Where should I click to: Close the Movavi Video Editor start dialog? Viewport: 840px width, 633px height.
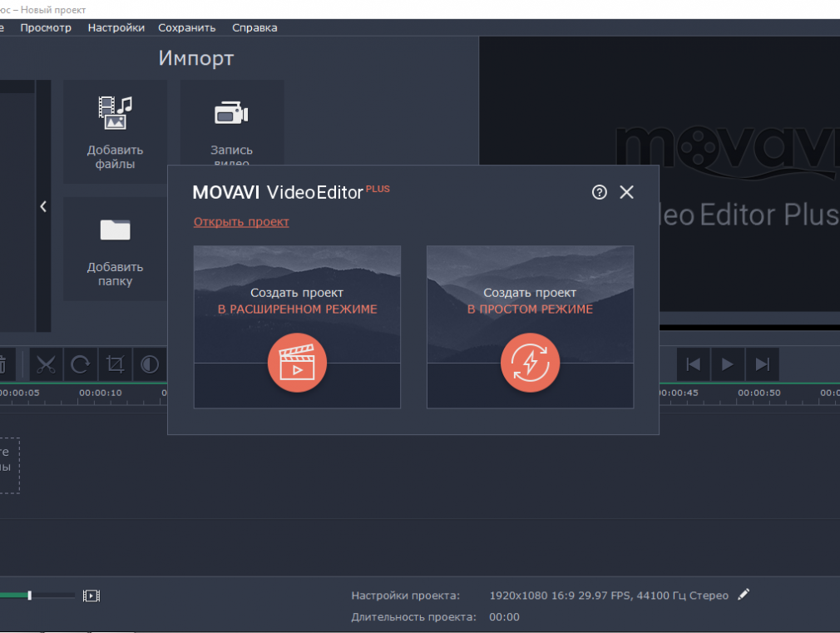click(x=627, y=192)
